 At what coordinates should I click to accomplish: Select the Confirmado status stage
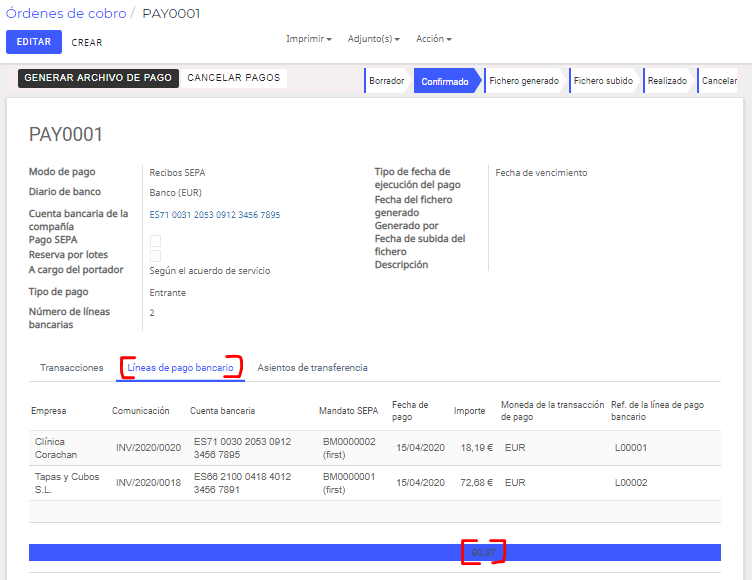pyautogui.click(x=445, y=81)
